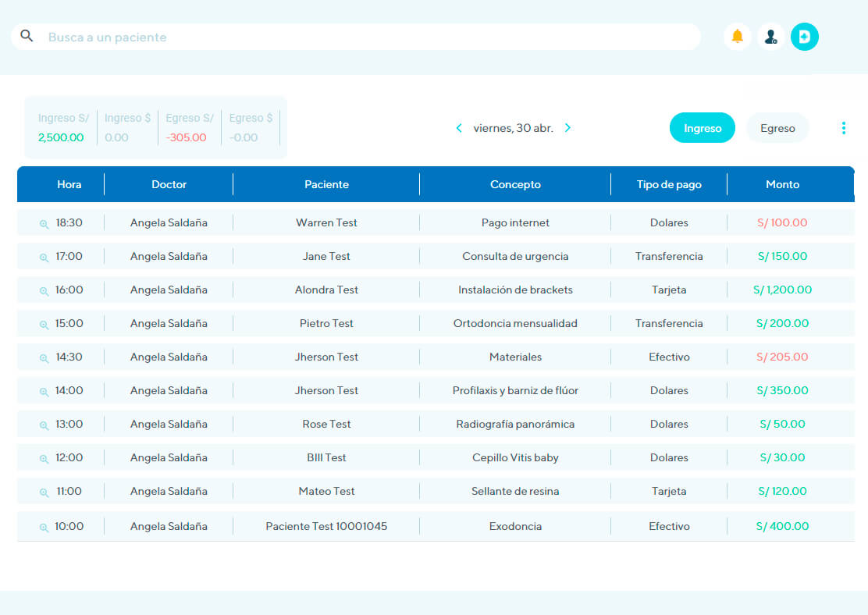The height and width of the screenshot is (615, 868).
Task: View details icon for 14:00 row
Action: pos(44,391)
